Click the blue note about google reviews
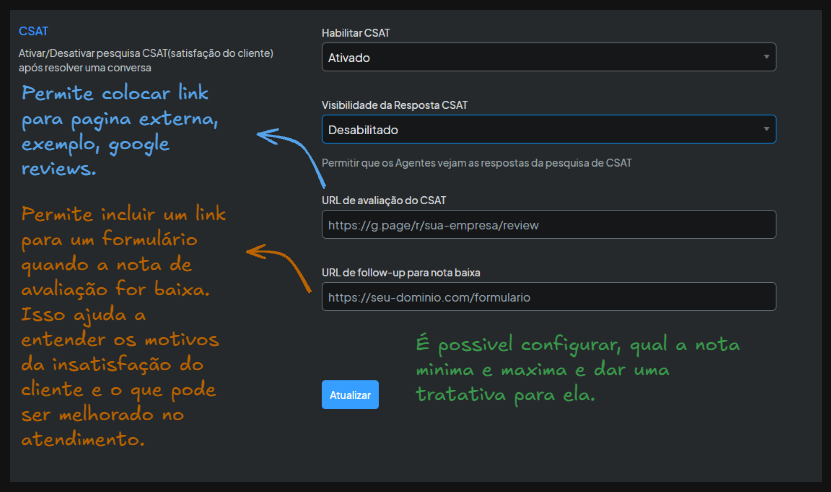Image resolution: width=831 pixels, height=492 pixels. click(x=120, y=131)
